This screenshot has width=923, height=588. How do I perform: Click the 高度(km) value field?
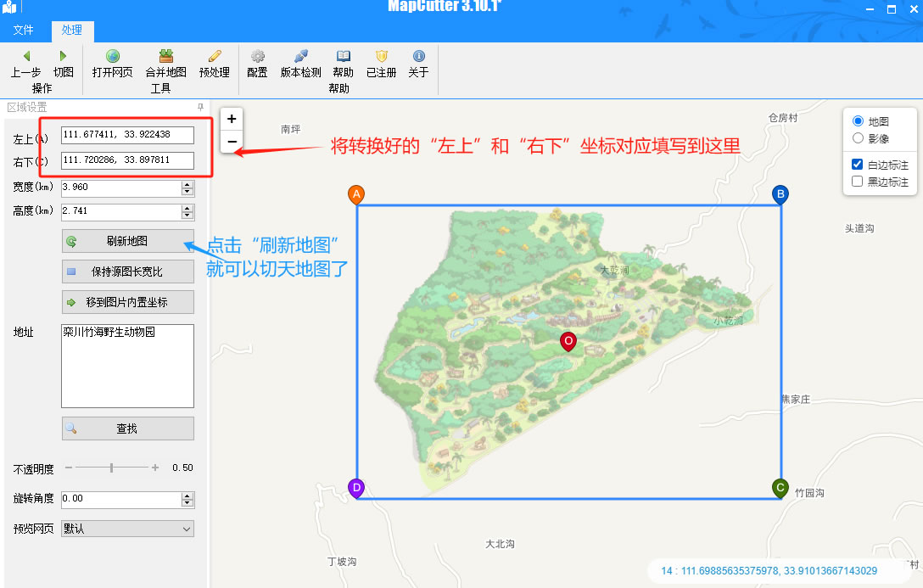pyautogui.click(x=121, y=212)
